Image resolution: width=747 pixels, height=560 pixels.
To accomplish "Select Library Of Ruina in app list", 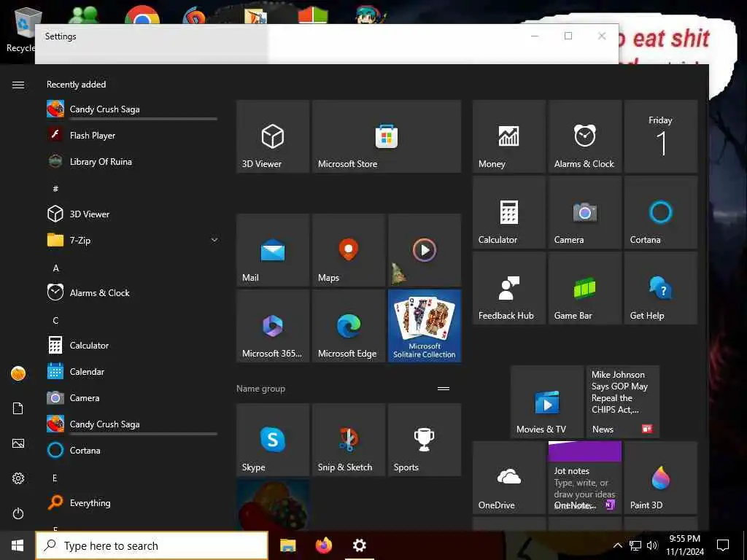I will tap(133, 161).
